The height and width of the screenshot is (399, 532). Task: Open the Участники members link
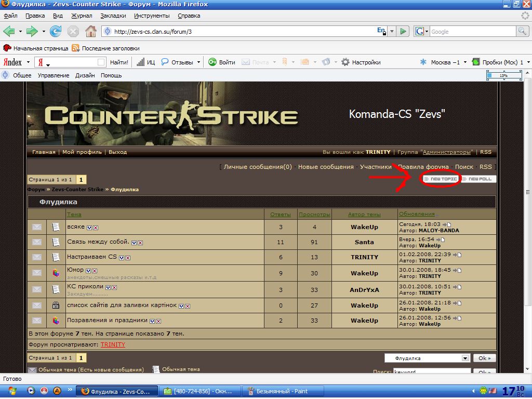pyautogui.click(x=376, y=167)
